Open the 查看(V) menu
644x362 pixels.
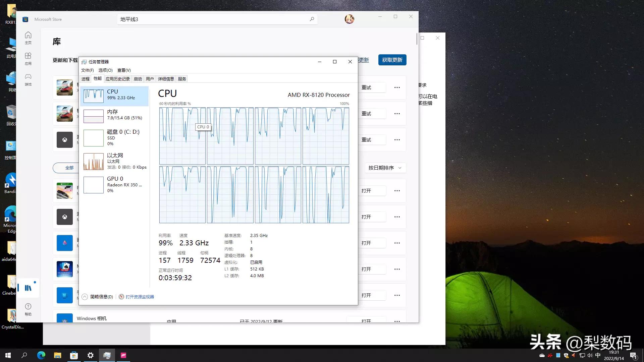point(123,70)
